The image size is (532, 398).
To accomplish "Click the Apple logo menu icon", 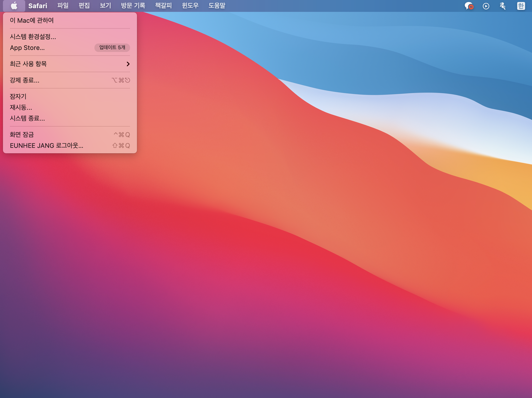I will point(14,6).
